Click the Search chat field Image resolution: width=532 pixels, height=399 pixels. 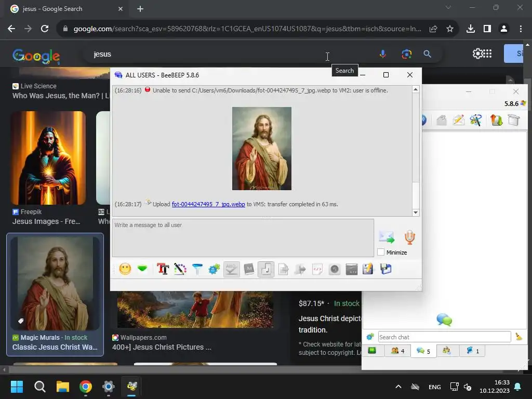pos(444,337)
